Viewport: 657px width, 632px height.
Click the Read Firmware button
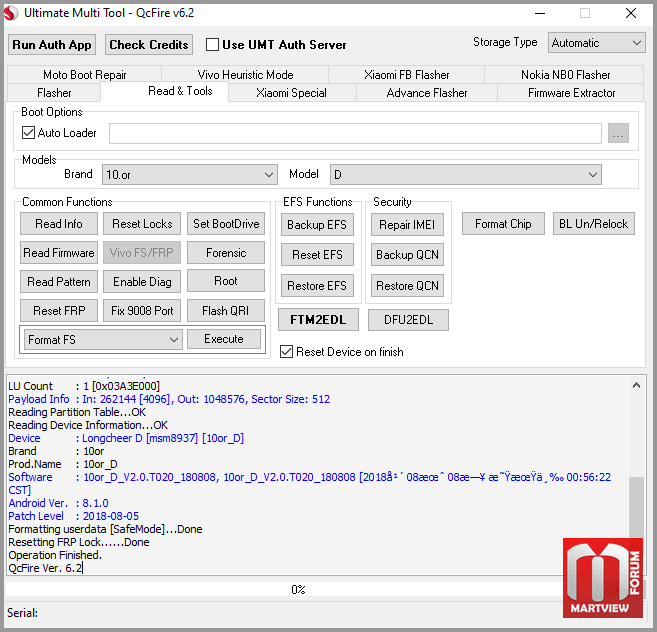pyautogui.click(x=59, y=253)
